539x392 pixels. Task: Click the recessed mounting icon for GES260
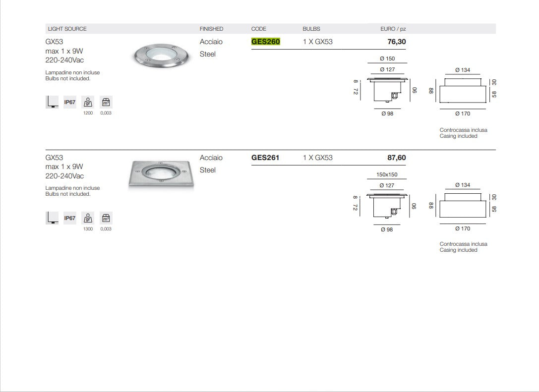click(x=52, y=103)
